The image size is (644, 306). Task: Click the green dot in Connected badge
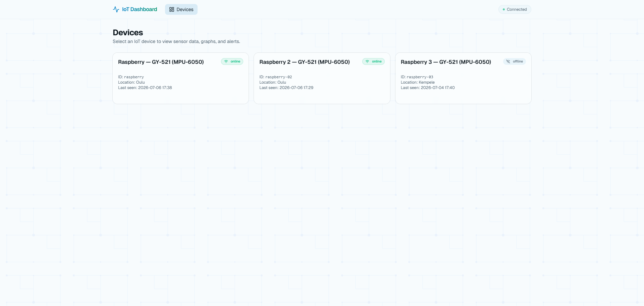click(504, 9)
